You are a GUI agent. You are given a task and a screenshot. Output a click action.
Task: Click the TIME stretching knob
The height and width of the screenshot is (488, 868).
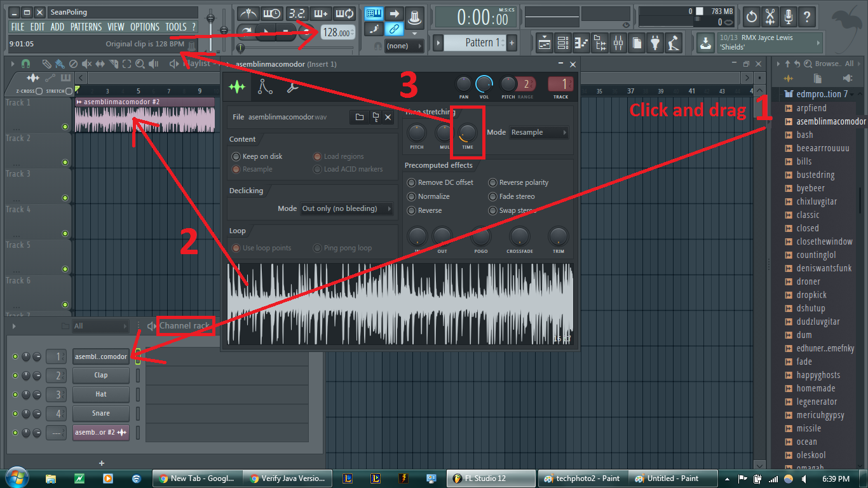click(467, 132)
